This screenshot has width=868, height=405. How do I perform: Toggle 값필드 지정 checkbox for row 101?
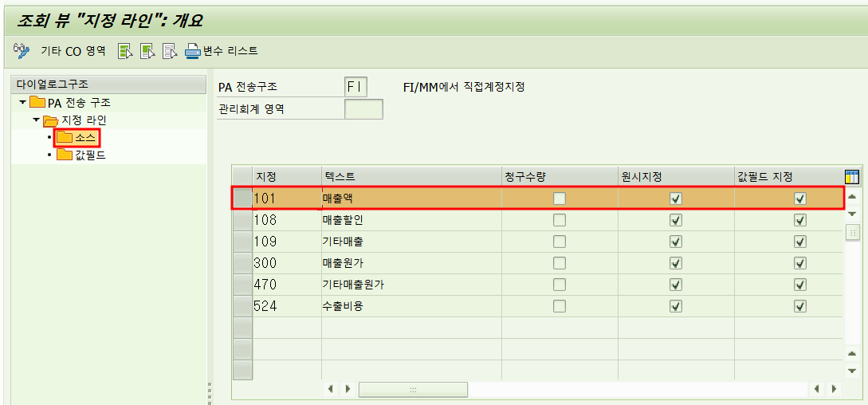pyautogui.click(x=800, y=199)
